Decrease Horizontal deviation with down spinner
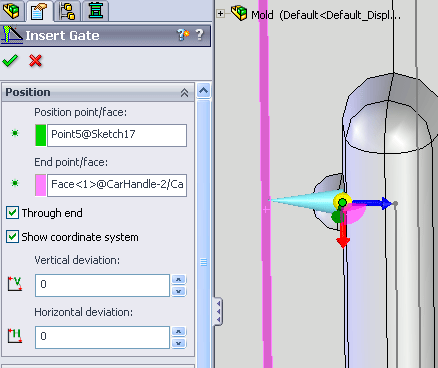 (x=179, y=343)
